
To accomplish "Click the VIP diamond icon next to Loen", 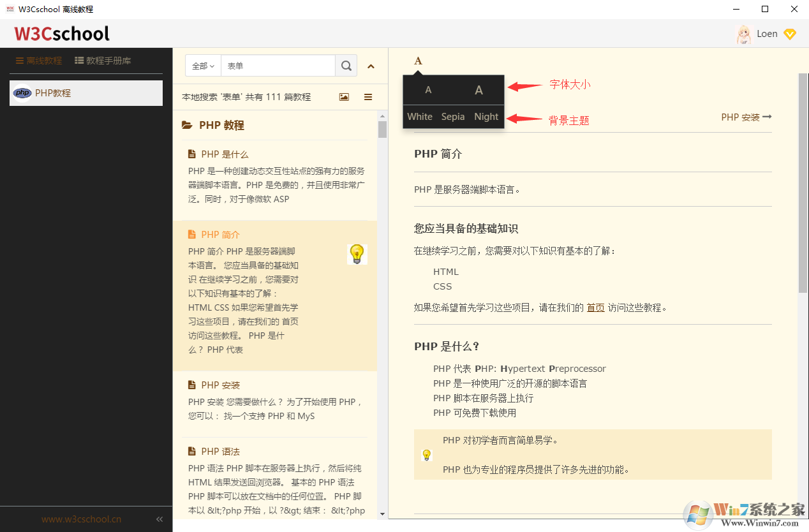I will point(790,33).
